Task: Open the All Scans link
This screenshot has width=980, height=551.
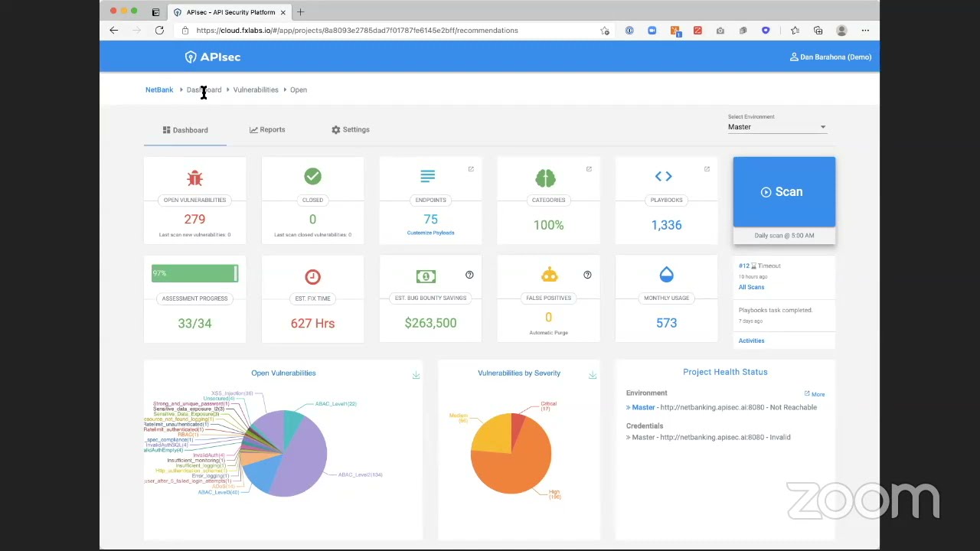Action: point(751,287)
